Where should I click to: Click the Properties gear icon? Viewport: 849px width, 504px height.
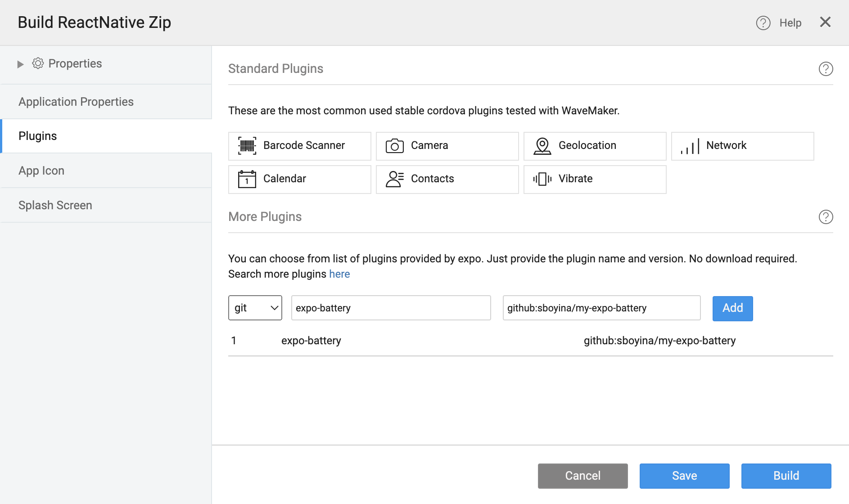38,63
